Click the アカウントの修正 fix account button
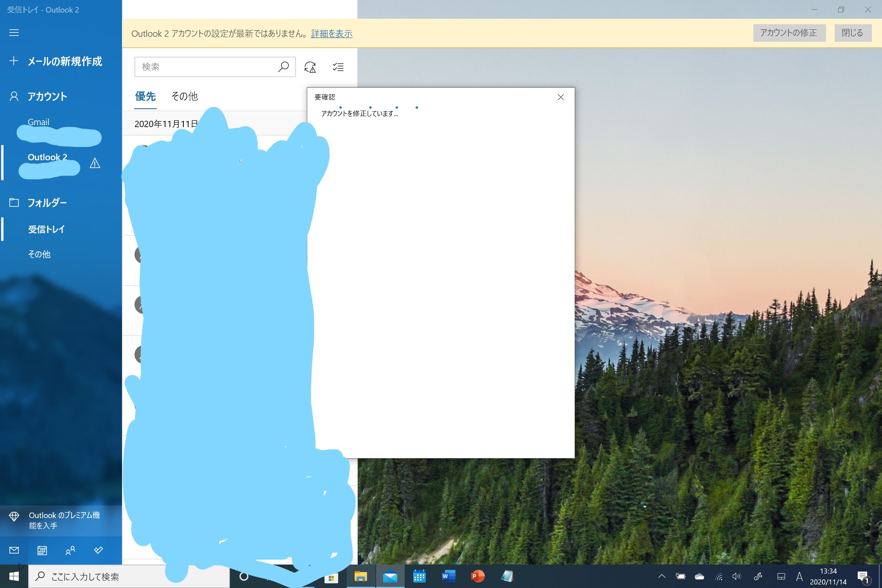 coord(789,33)
